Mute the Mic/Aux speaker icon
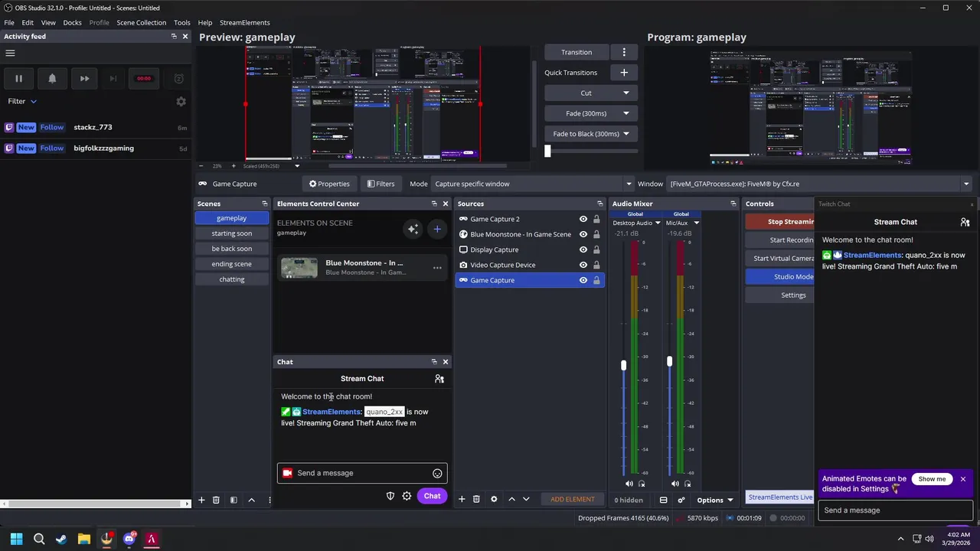 675,484
